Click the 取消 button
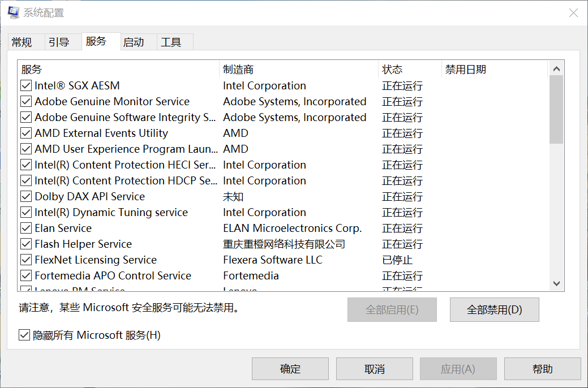The image size is (588, 388). pos(374,368)
